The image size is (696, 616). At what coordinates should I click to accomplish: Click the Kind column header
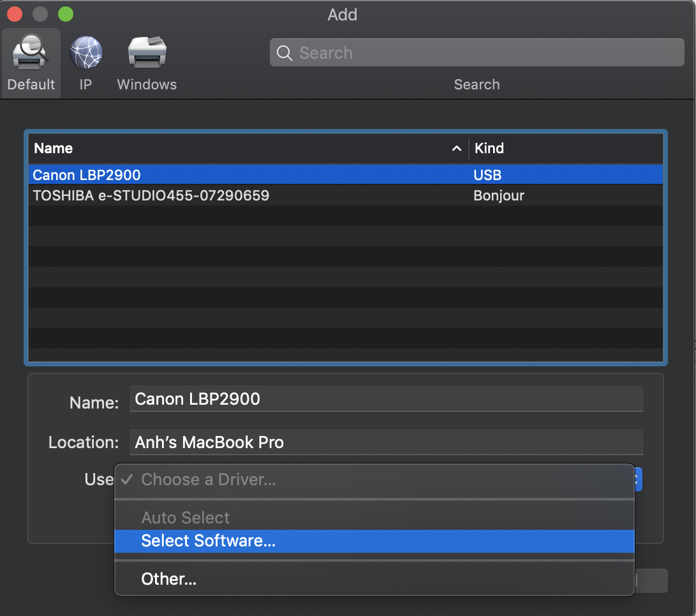489,148
